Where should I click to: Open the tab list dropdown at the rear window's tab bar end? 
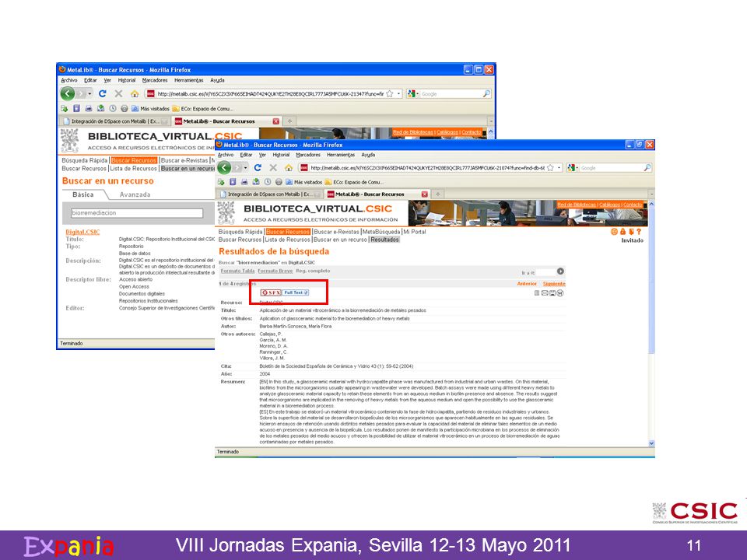(491, 121)
